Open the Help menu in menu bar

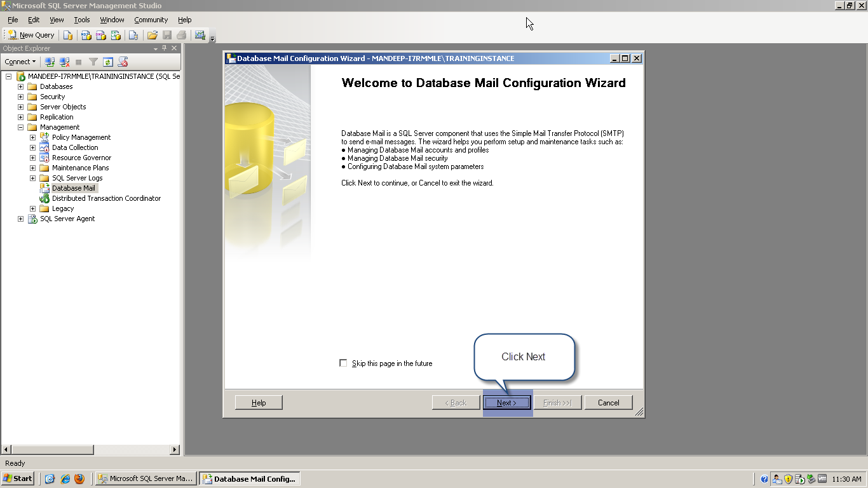[x=185, y=20]
